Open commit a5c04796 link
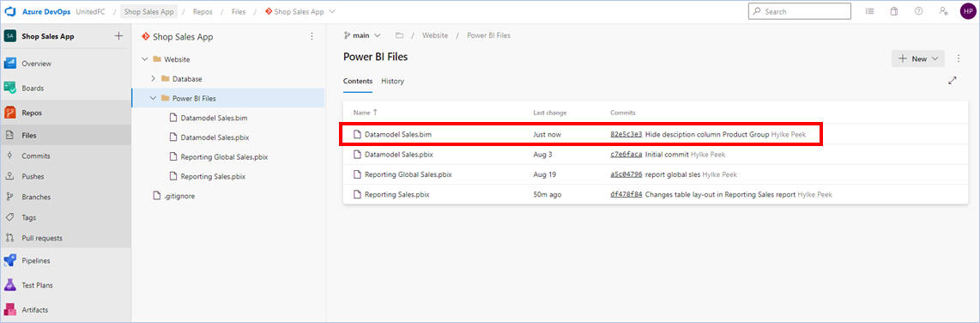The height and width of the screenshot is (323, 980). [626, 174]
